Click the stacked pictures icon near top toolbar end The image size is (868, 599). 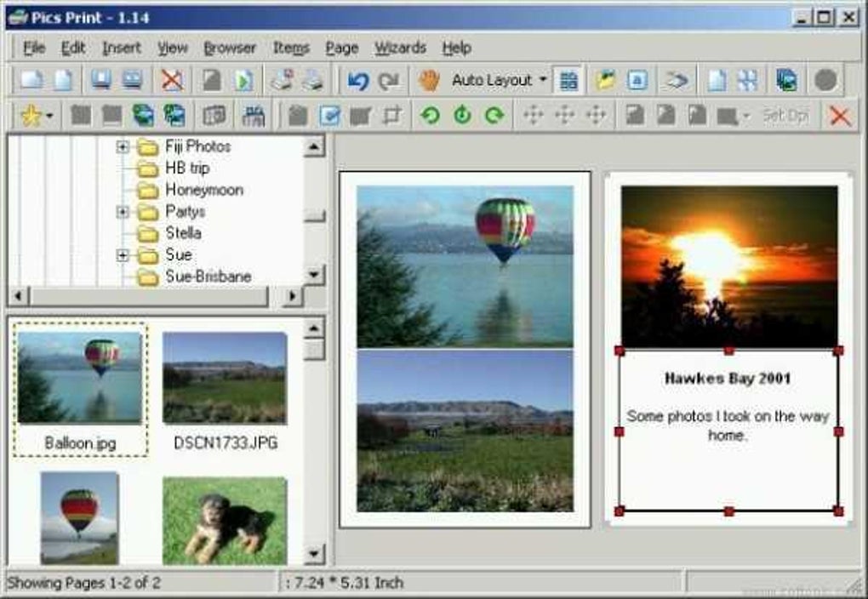786,81
